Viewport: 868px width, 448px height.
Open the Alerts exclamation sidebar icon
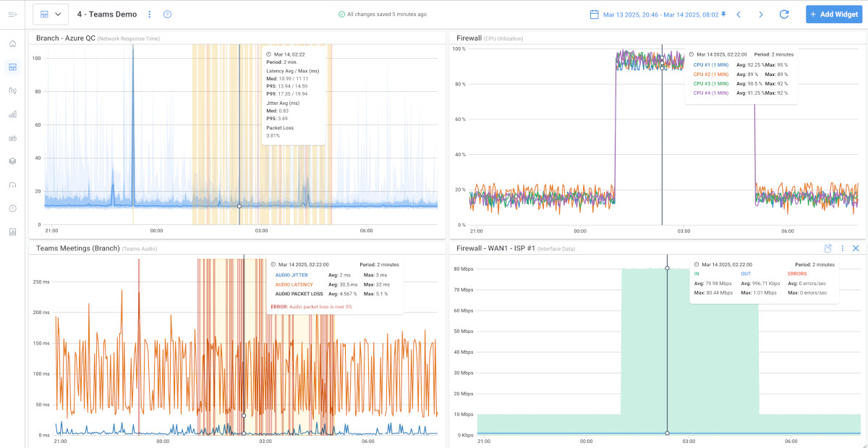13,208
